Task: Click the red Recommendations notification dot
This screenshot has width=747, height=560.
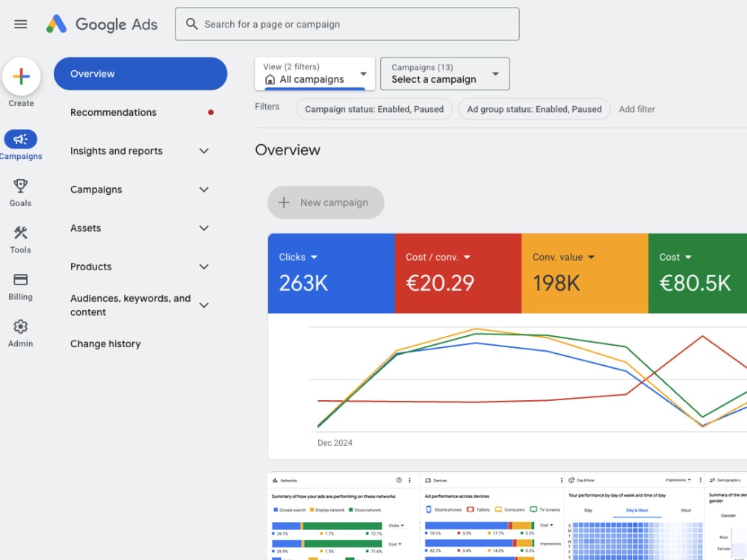Action: click(211, 113)
